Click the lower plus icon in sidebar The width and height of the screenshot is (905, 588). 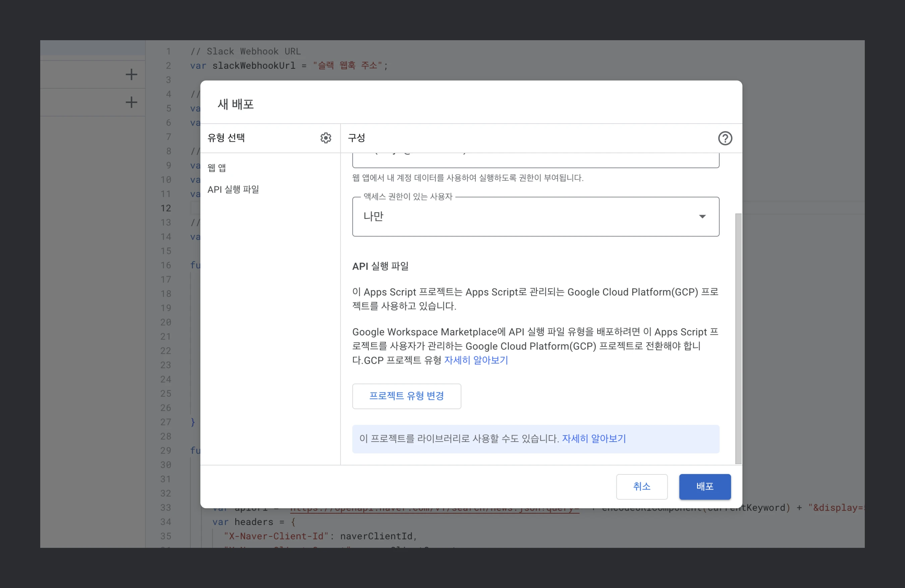[x=131, y=102]
